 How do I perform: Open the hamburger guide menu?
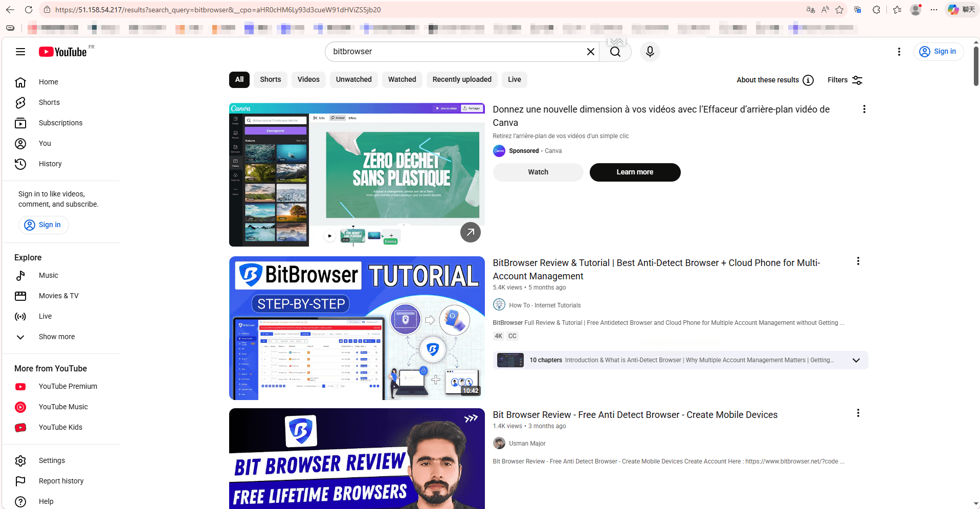pyautogui.click(x=20, y=52)
